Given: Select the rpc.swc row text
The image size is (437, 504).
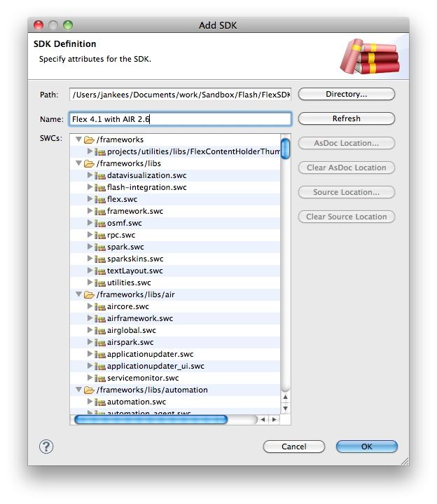Looking at the screenshot, I should [121, 235].
